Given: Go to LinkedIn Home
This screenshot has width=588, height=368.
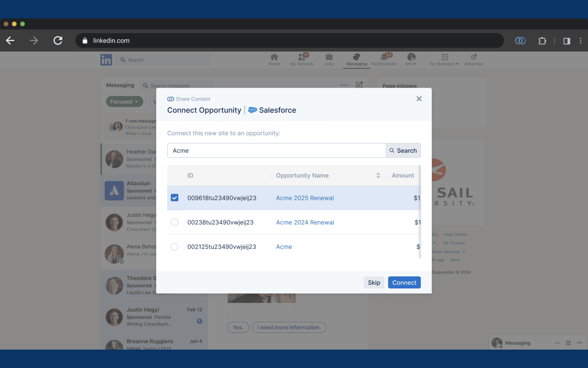Looking at the screenshot, I should click(x=274, y=60).
